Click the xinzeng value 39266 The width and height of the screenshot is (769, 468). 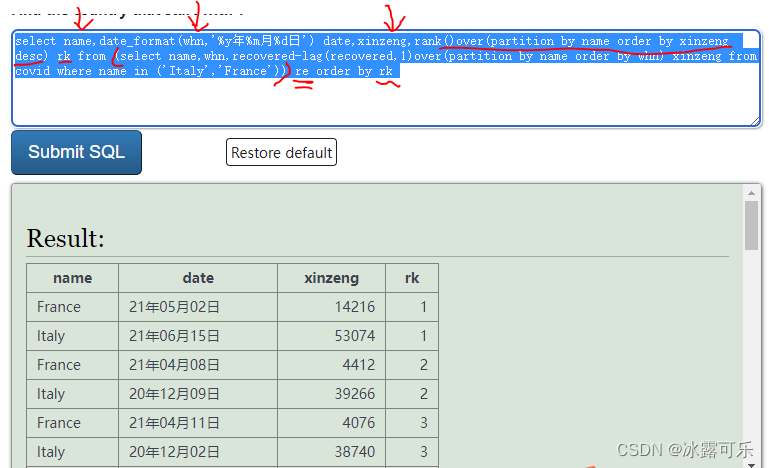[332, 394]
